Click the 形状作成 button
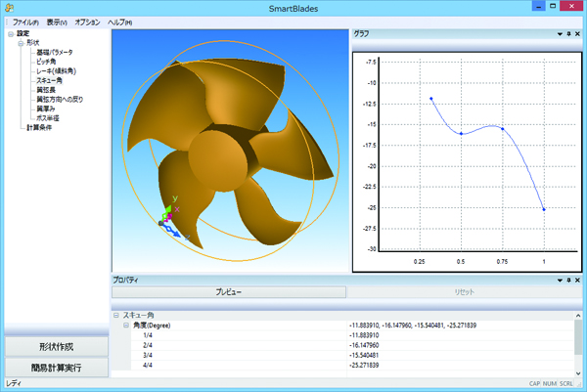587x392 pixels. 56,347
